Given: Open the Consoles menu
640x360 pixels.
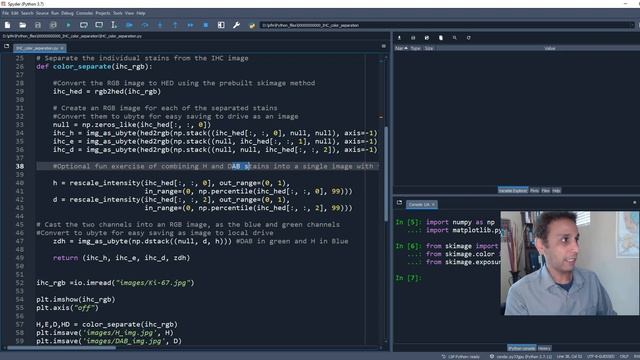Looking at the screenshot, I should (x=84, y=13).
